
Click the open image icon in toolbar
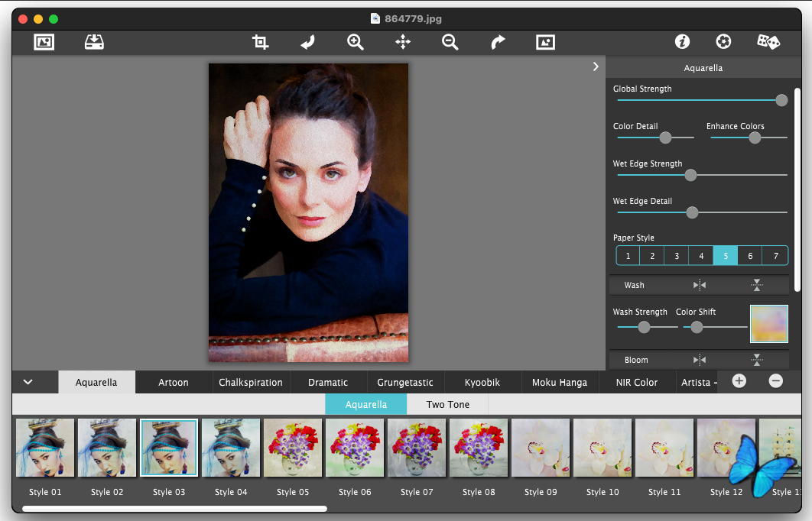tap(44, 43)
